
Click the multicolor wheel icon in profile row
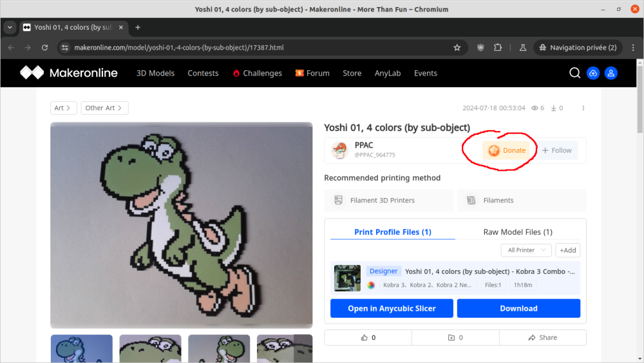point(371,285)
